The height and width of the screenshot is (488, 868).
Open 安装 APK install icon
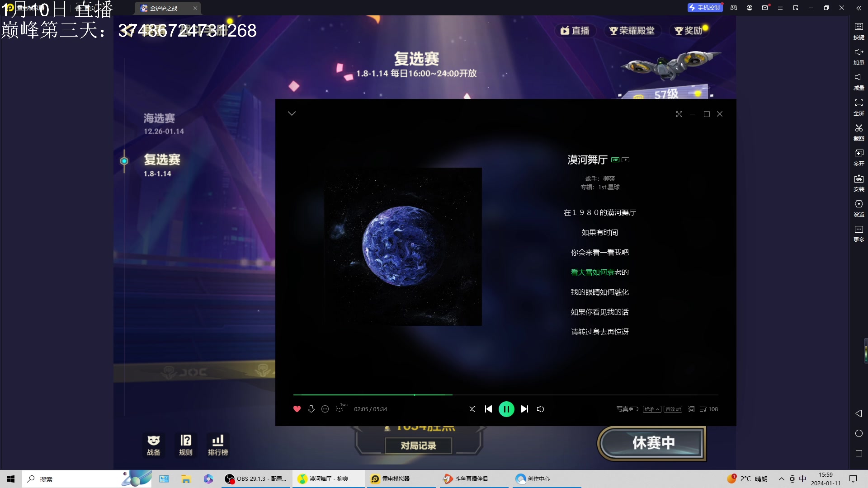click(859, 183)
